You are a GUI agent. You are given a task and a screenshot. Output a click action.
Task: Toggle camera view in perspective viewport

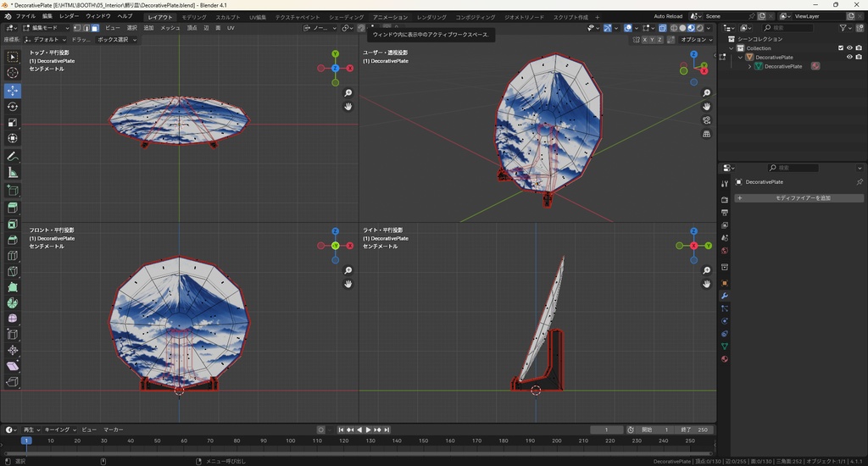point(707,120)
